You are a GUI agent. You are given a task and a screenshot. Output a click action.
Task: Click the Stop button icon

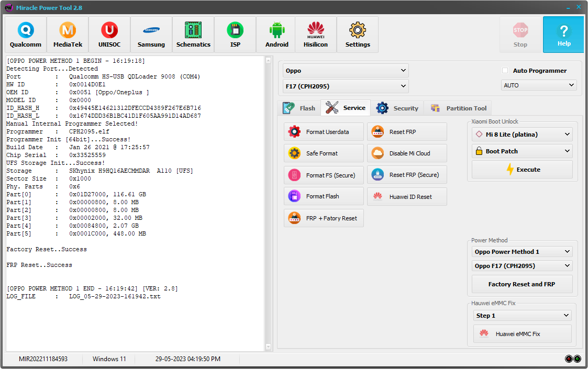[x=520, y=30]
